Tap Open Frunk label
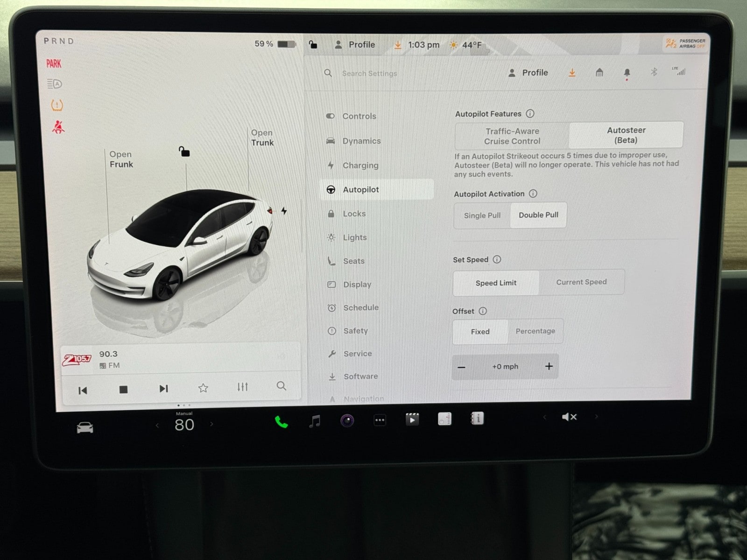This screenshot has width=747, height=560. click(x=121, y=159)
